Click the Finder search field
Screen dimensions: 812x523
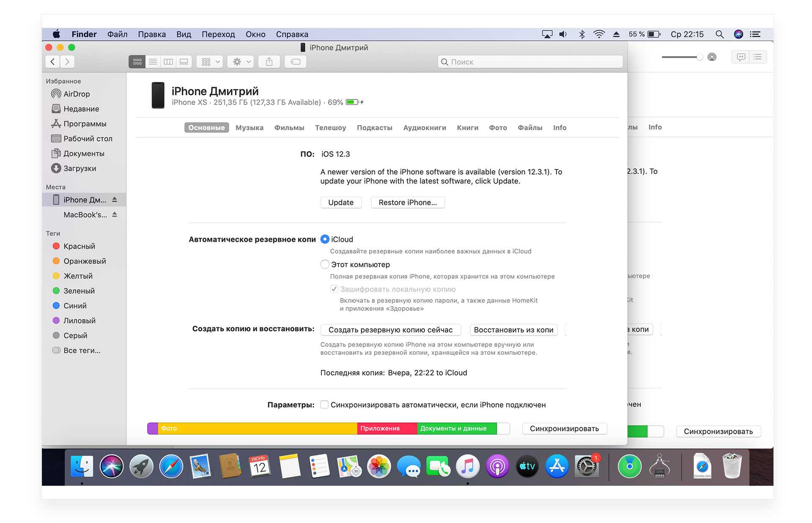530,62
